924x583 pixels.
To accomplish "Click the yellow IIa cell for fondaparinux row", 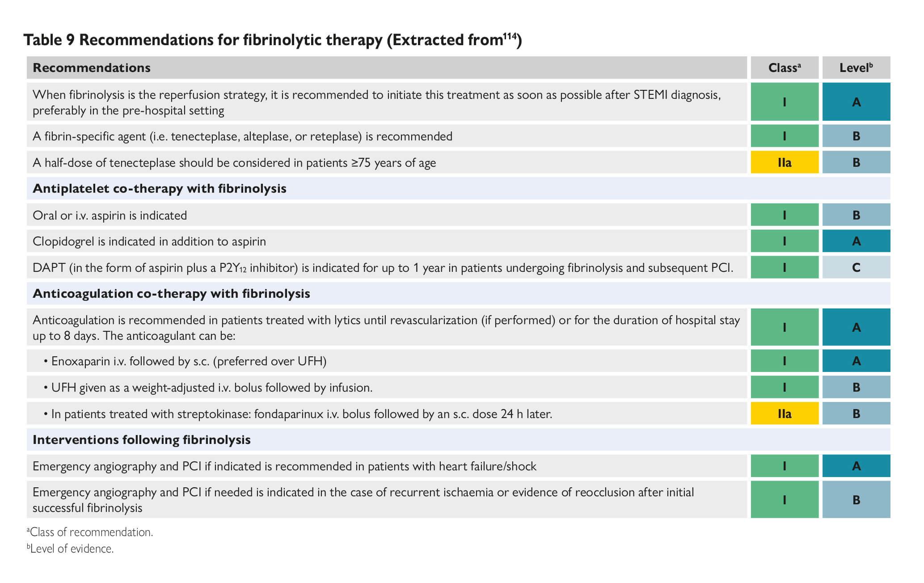I will point(784,414).
